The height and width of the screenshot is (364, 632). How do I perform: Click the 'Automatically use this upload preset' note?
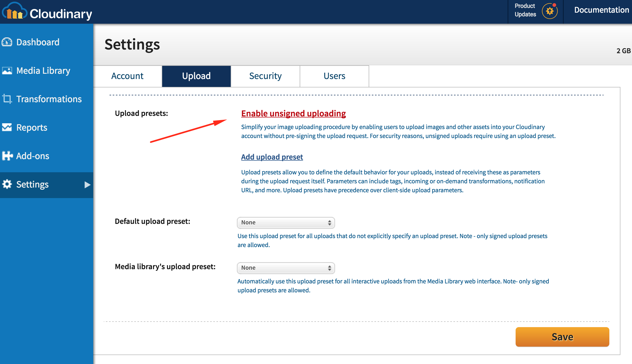pos(393,286)
